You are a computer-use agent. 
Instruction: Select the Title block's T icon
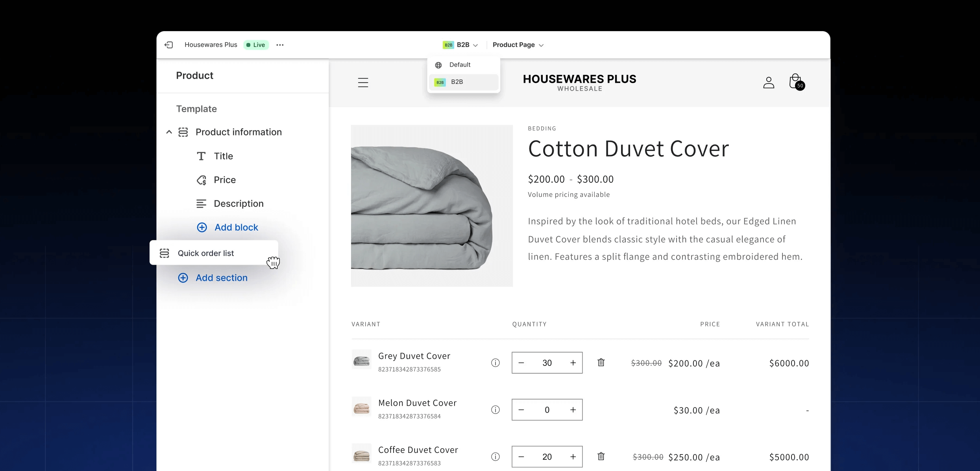tap(201, 156)
